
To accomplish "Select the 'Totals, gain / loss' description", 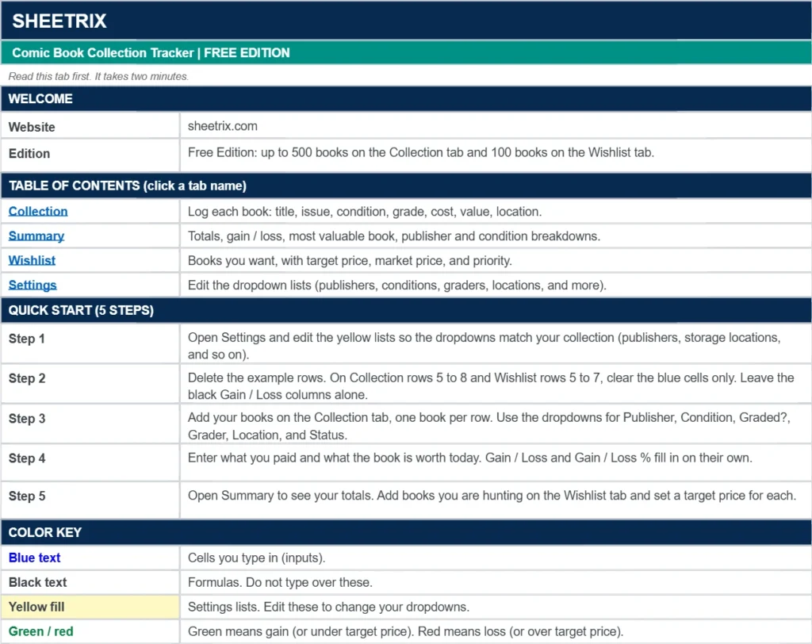I will click(x=496, y=236).
